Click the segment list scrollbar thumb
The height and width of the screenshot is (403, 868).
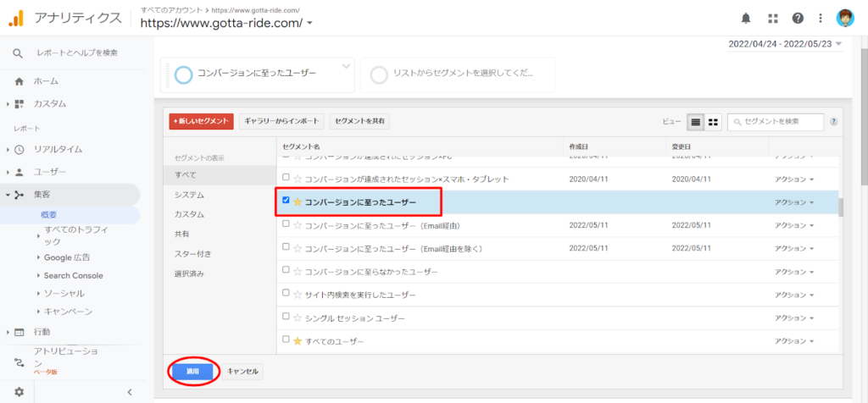coord(840,207)
